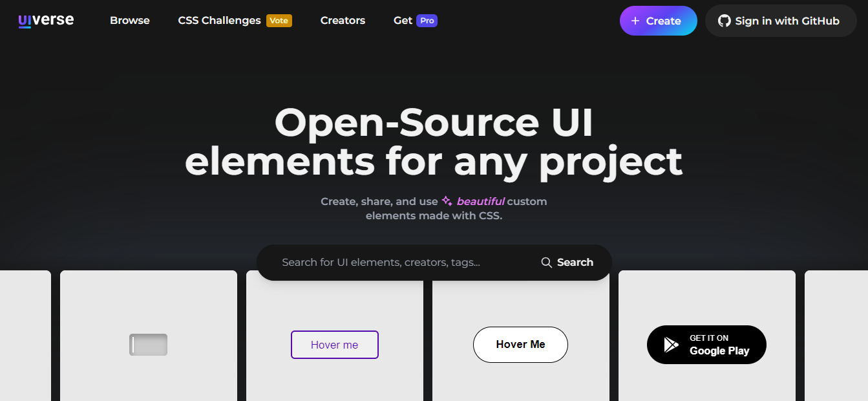Click the purple outlined 'Hover me' button
This screenshot has width=868, height=401.
tap(335, 345)
